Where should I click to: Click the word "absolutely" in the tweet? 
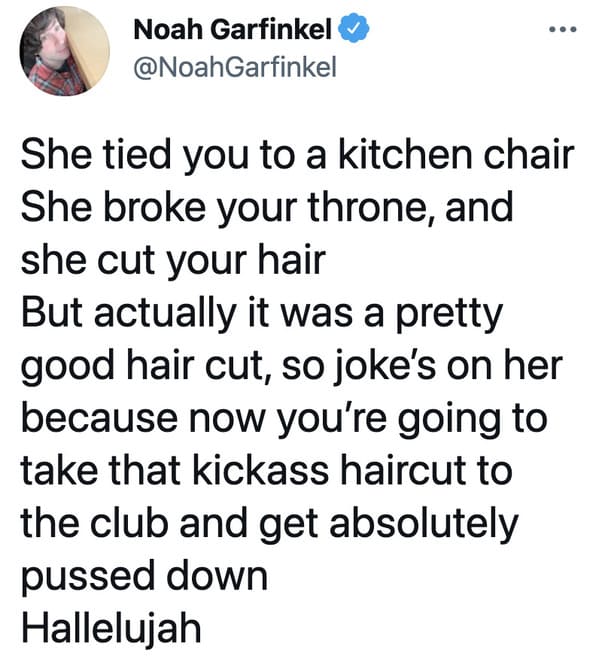coord(424,523)
